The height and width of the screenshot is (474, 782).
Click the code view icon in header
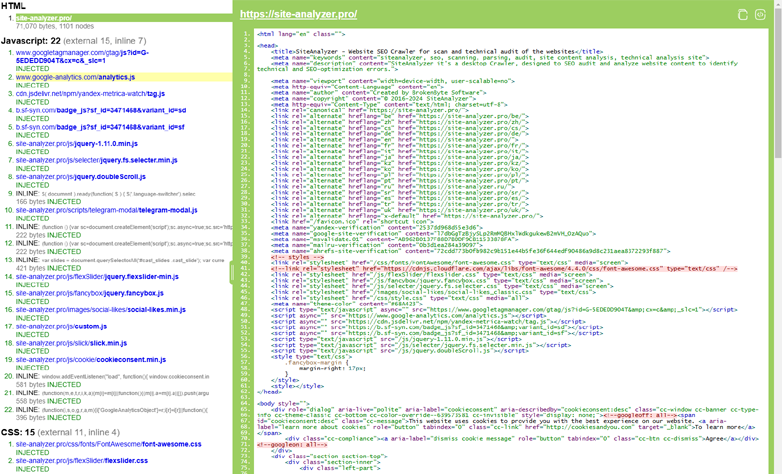(x=760, y=14)
